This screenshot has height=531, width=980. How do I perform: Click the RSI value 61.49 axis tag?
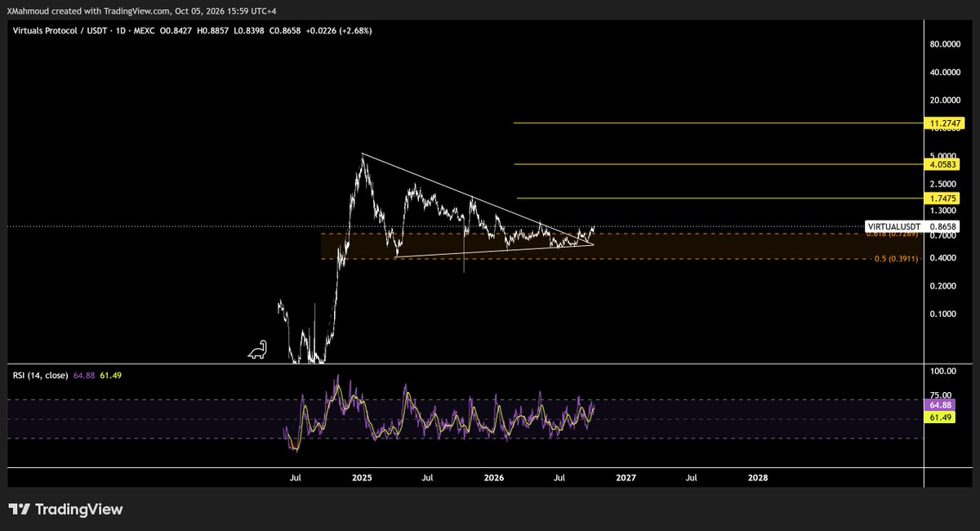pos(938,417)
